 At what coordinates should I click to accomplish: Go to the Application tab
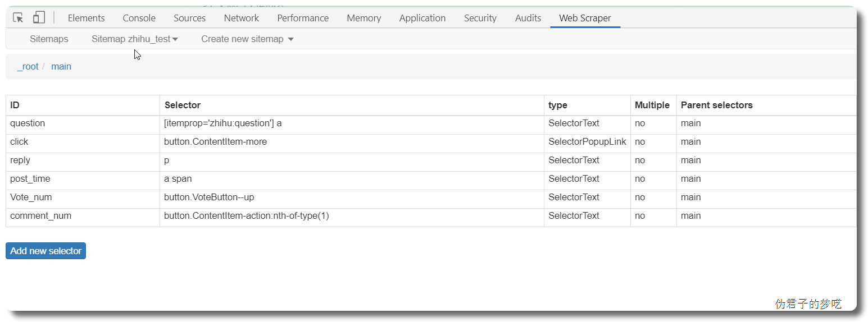point(422,18)
